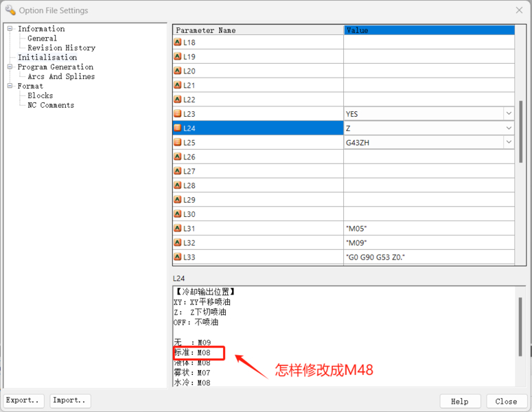532x412 pixels.
Task: Open the L24 Z value dropdown
Action: (x=509, y=128)
